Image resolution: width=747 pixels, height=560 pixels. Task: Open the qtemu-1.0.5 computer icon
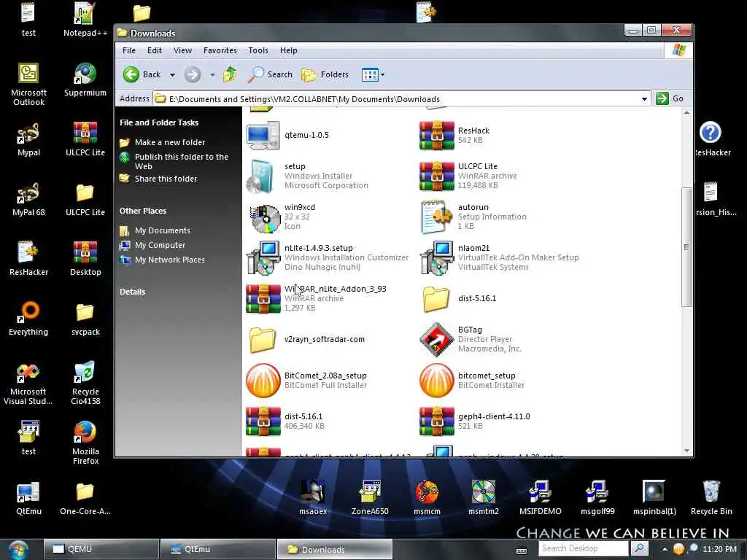click(x=263, y=135)
